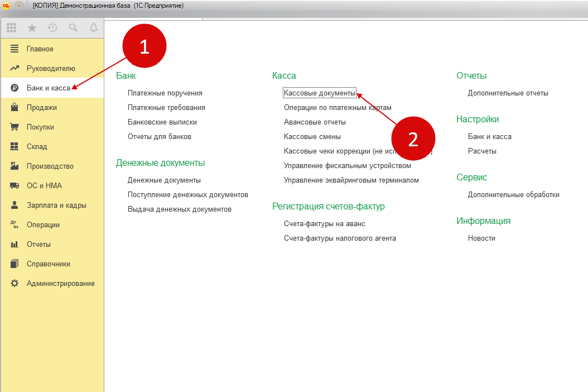Open the 1C main menu dropdown arrow
Image resolution: width=588 pixels, height=392 pixels.
coord(18,6)
